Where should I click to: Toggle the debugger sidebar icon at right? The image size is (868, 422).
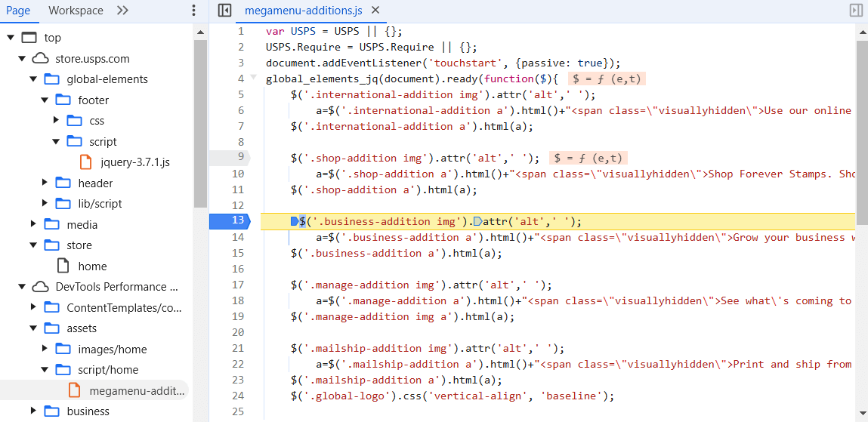855,11
